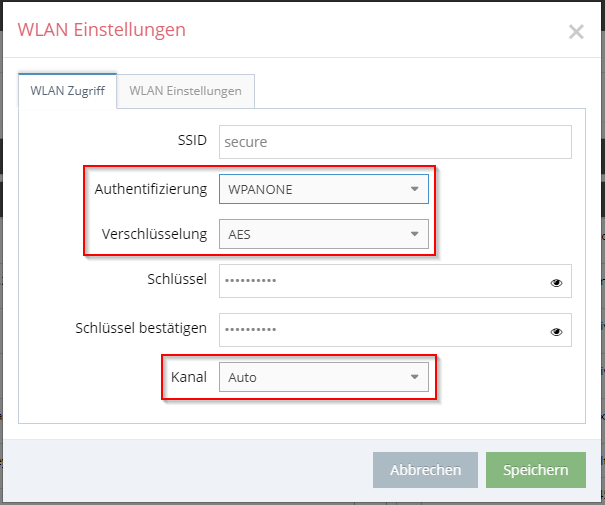Click the Verschlüsselung dropdown arrow
The width and height of the screenshot is (605, 505).
coord(414,234)
